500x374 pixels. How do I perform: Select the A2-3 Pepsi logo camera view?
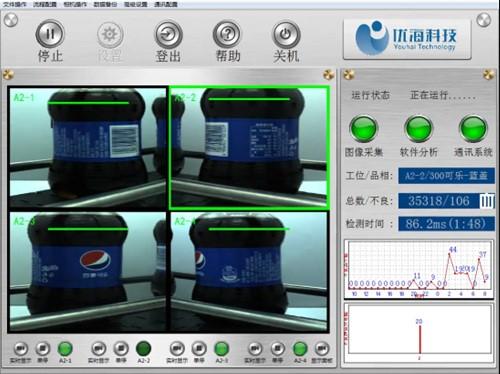[87, 271]
